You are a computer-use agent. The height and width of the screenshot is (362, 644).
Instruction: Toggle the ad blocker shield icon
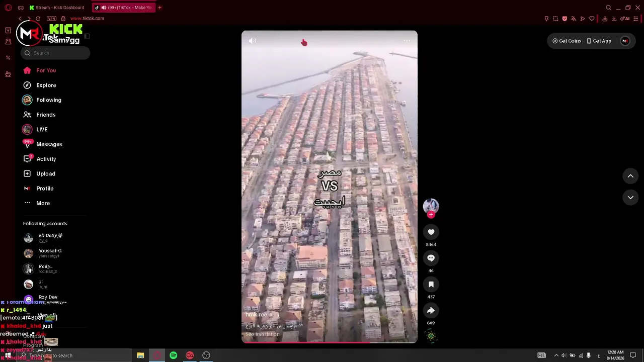click(x=565, y=19)
